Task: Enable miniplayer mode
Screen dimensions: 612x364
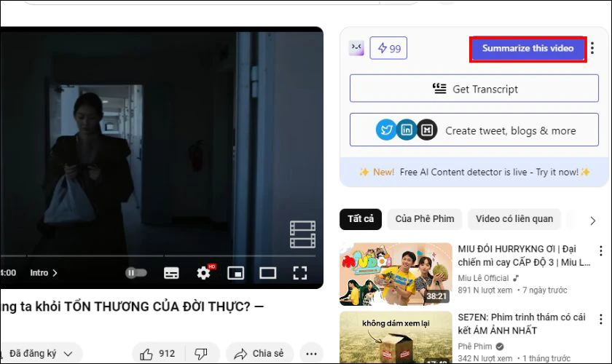Action: tap(236, 273)
